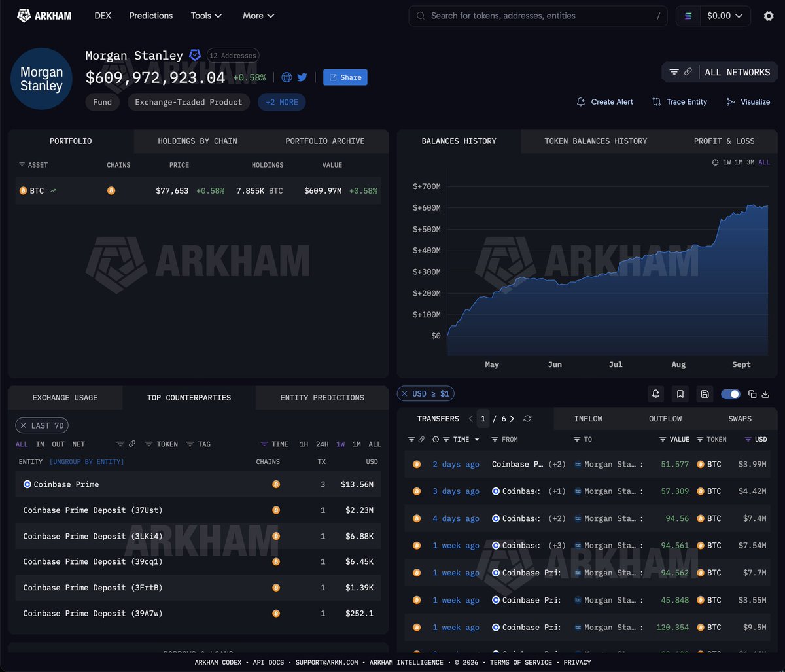The height and width of the screenshot is (672, 785).
Task: Refresh the transfers list
Action: pyautogui.click(x=527, y=419)
